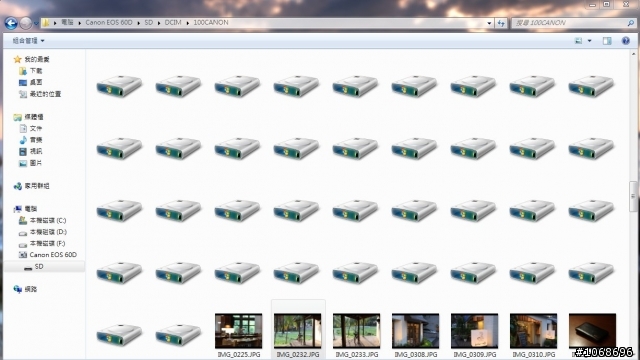Image resolution: width=640 pixels, height=360 pixels.
Task: Go back with the blue Back arrow
Action: point(11,23)
